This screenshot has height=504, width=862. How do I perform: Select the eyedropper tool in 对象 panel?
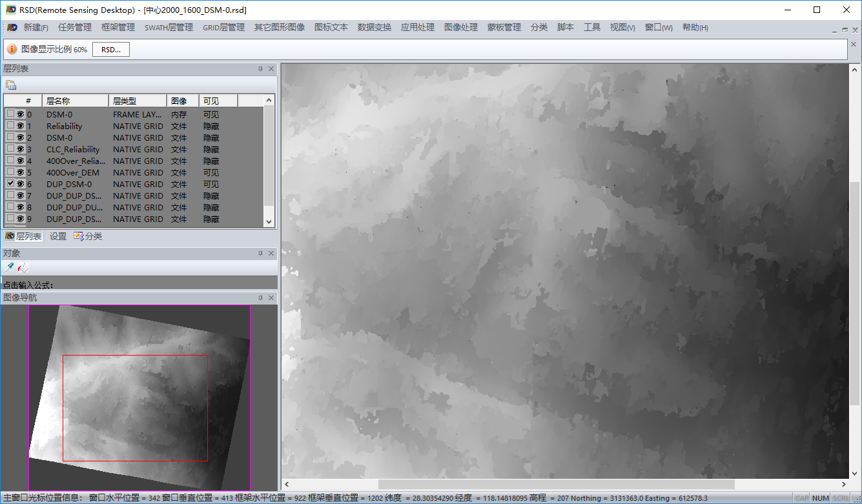tap(10, 267)
